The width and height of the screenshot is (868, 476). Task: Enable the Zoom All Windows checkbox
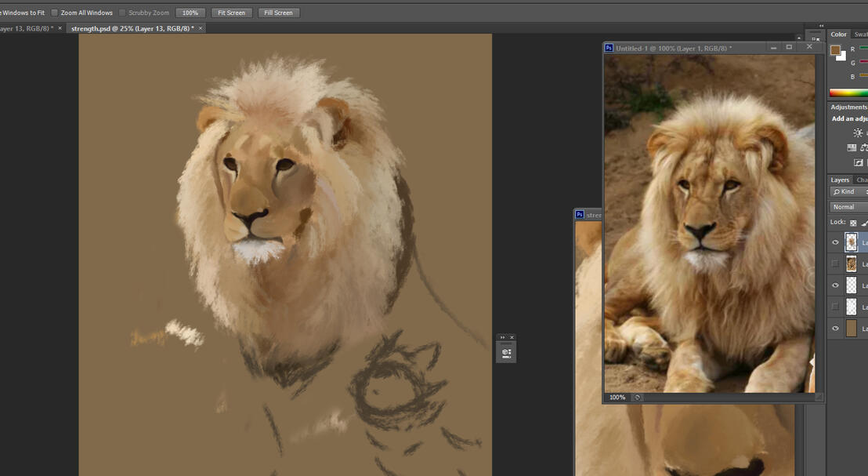point(55,13)
